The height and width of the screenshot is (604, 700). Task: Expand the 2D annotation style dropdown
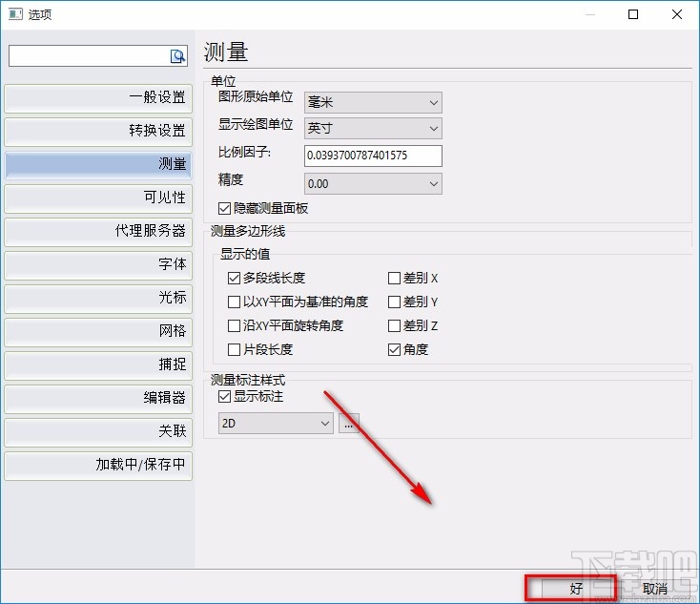[276, 423]
